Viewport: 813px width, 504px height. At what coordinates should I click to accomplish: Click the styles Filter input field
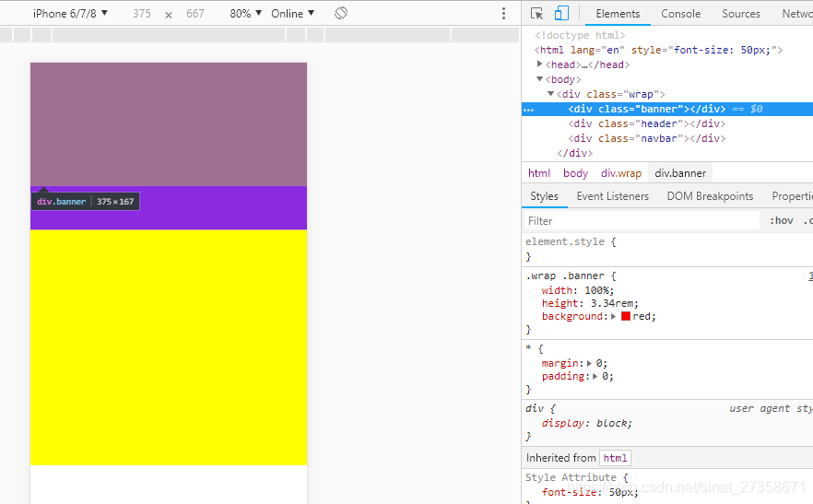642,221
